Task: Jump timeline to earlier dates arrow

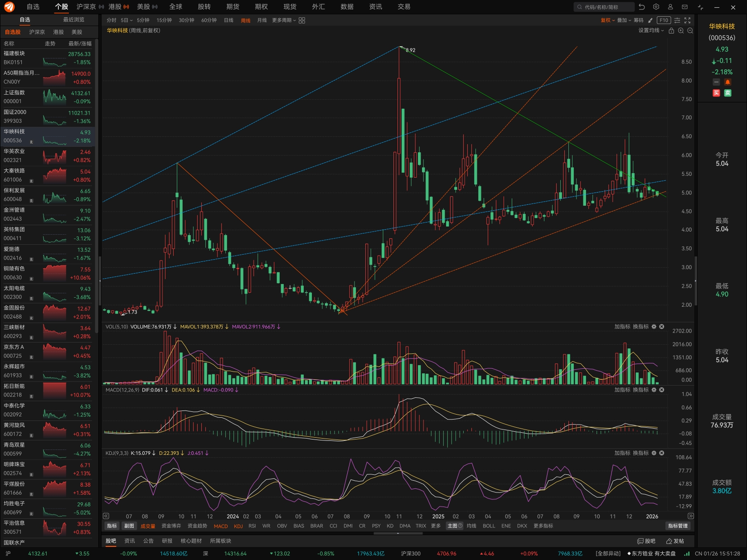Action: [x=106, y=516]
